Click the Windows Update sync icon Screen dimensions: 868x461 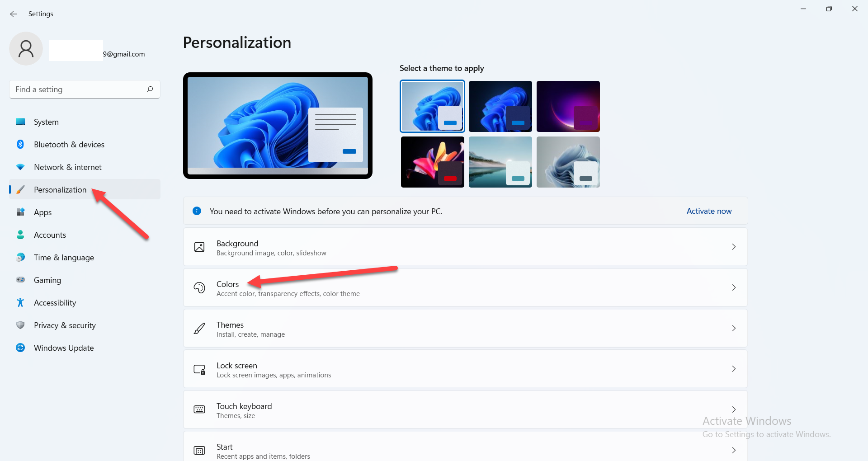pos(20,348)
